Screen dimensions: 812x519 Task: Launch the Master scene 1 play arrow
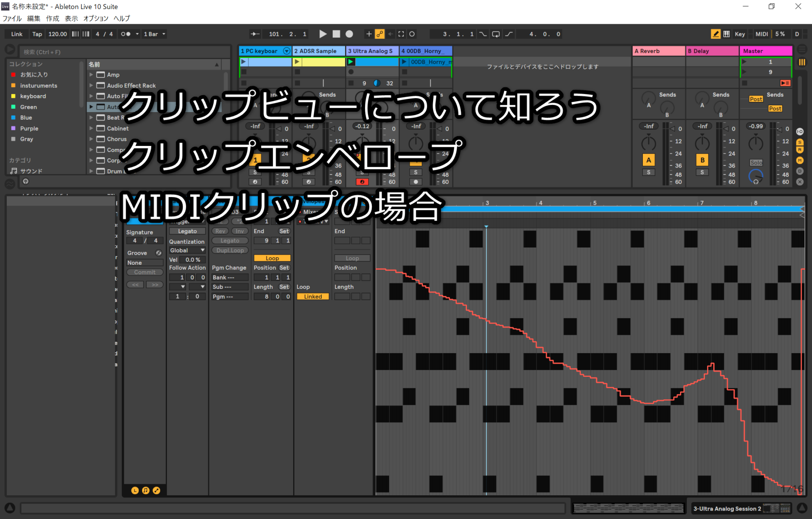pyautogui.click(x=744, y=62)
